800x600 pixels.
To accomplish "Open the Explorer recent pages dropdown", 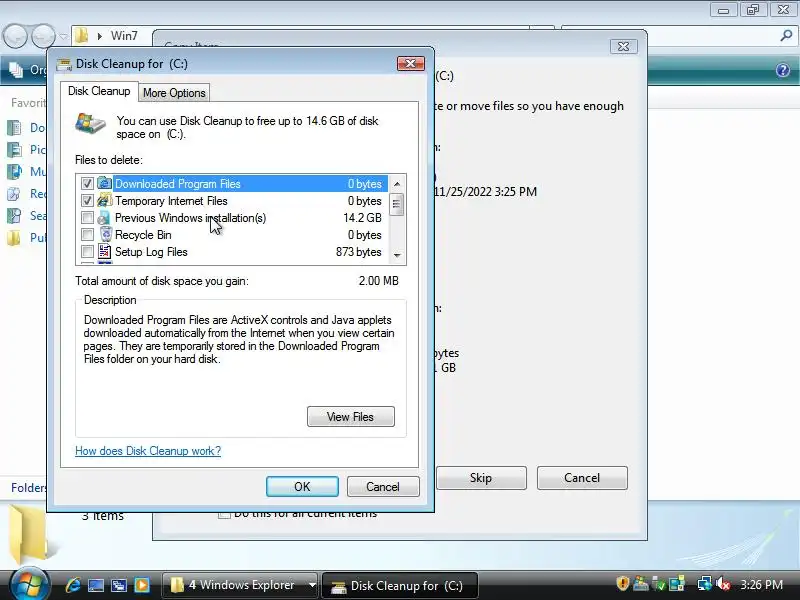I will tap(63, 36).
